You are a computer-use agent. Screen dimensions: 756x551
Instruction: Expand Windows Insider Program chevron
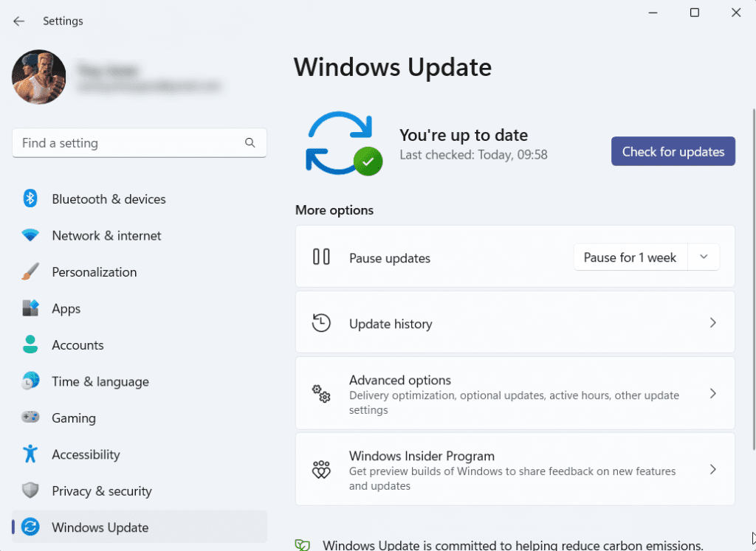[x=713, y=469]
